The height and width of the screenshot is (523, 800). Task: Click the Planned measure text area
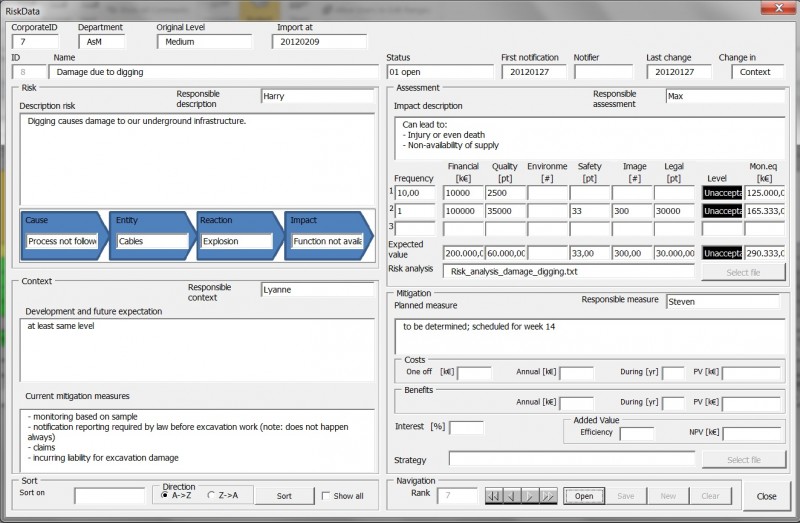tap(590, 337)
